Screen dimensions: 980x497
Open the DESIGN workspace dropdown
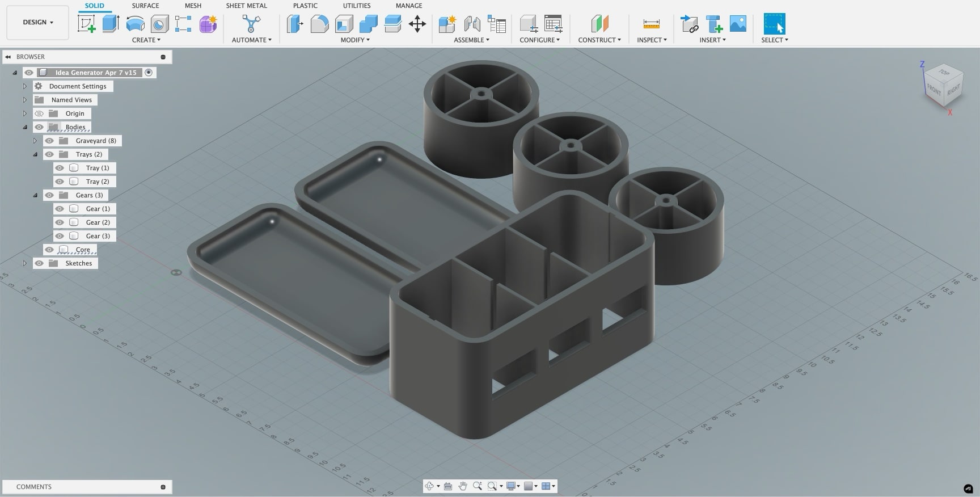[38, 22]
